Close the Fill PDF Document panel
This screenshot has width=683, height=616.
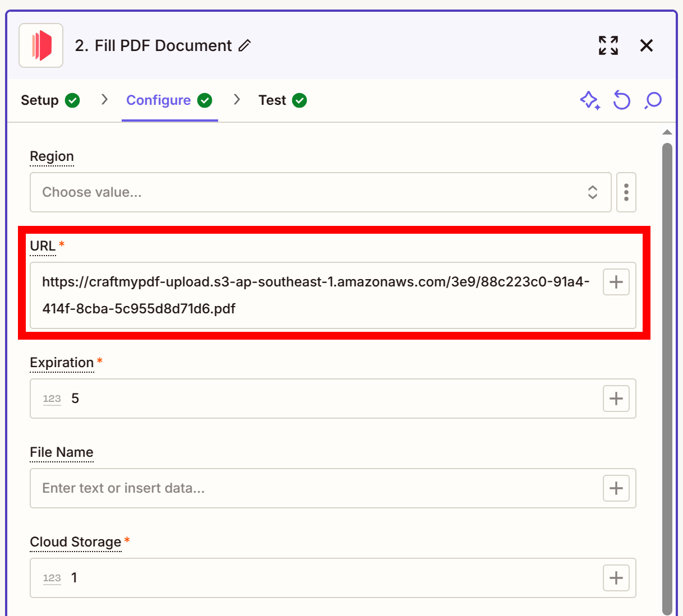click(647, 45)
